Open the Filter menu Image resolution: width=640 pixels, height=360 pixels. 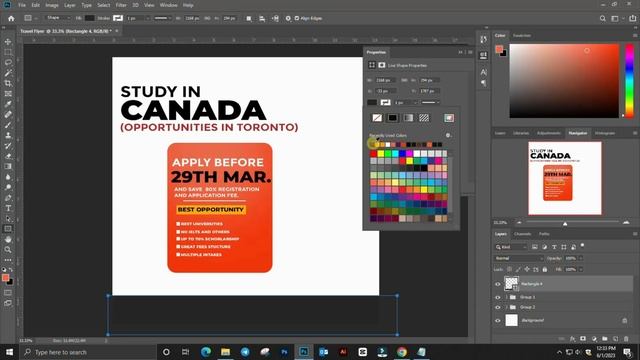click(121, 5)
